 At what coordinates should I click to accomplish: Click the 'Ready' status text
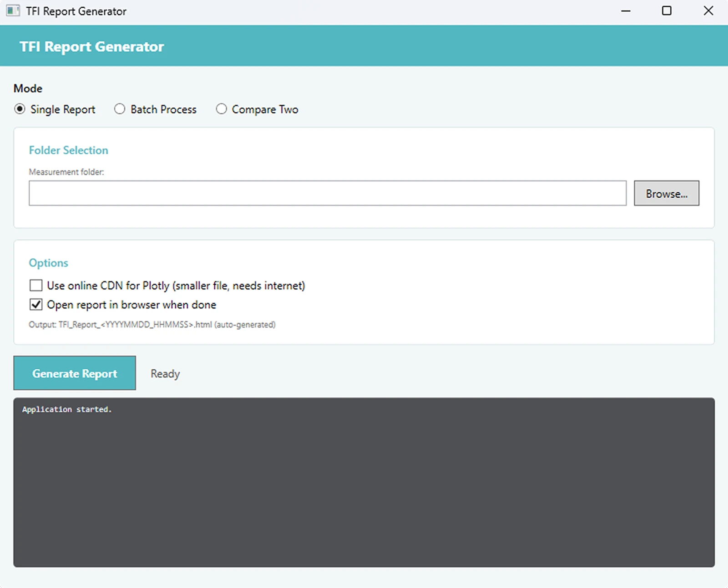(x=165, y=374)
